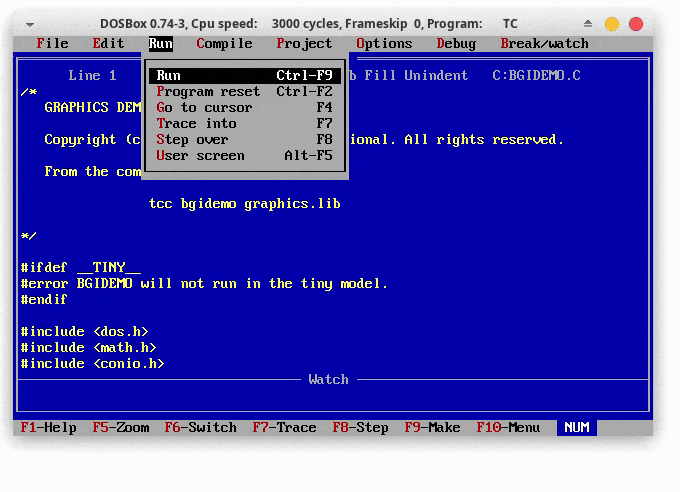The height and width of the screenshot is (492, 680).
Task: Click the Line 1 status indicator
Action: [92, 75]
